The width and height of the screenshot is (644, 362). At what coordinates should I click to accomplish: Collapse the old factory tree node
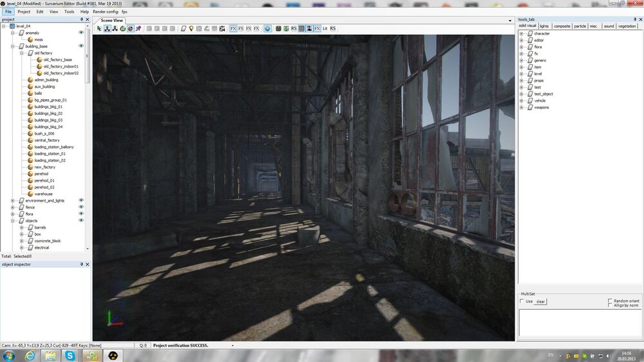(21, 53)
